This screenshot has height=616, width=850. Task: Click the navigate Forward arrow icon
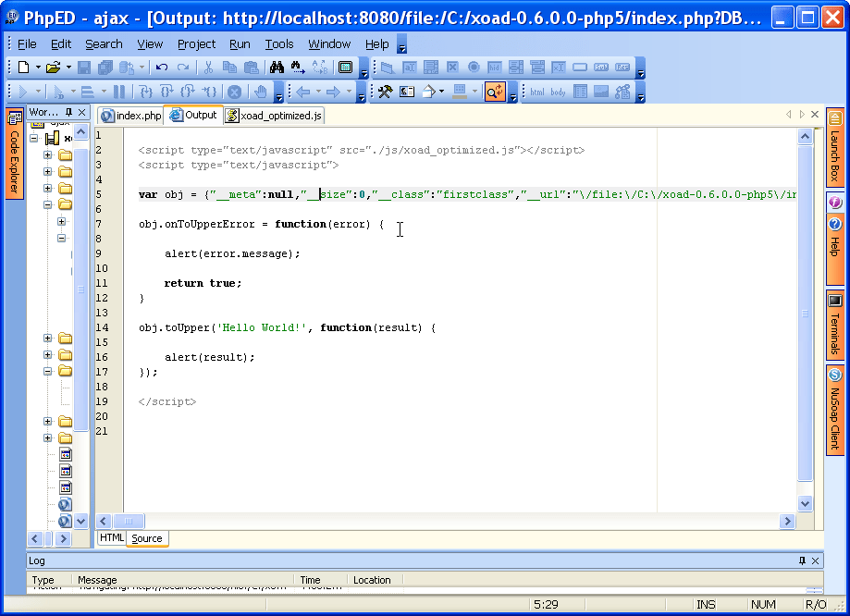coord(333,92)
